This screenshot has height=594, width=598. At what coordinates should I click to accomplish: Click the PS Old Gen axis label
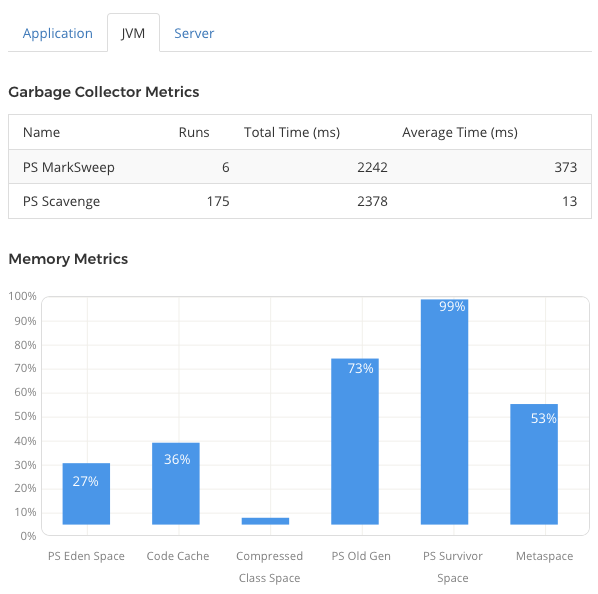tap(361, 556)
